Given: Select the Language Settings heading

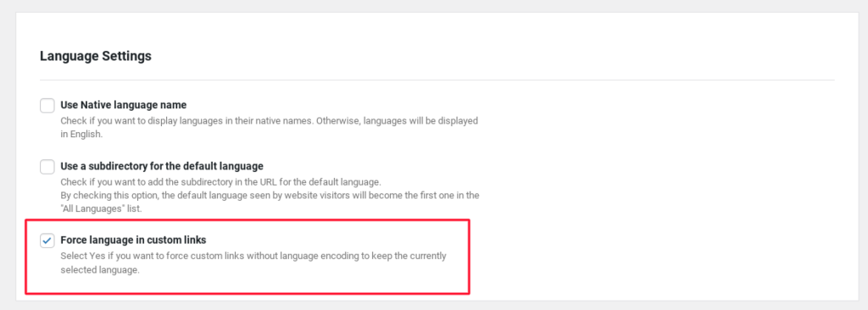Looking at the screenshot, I should [96, 56].
